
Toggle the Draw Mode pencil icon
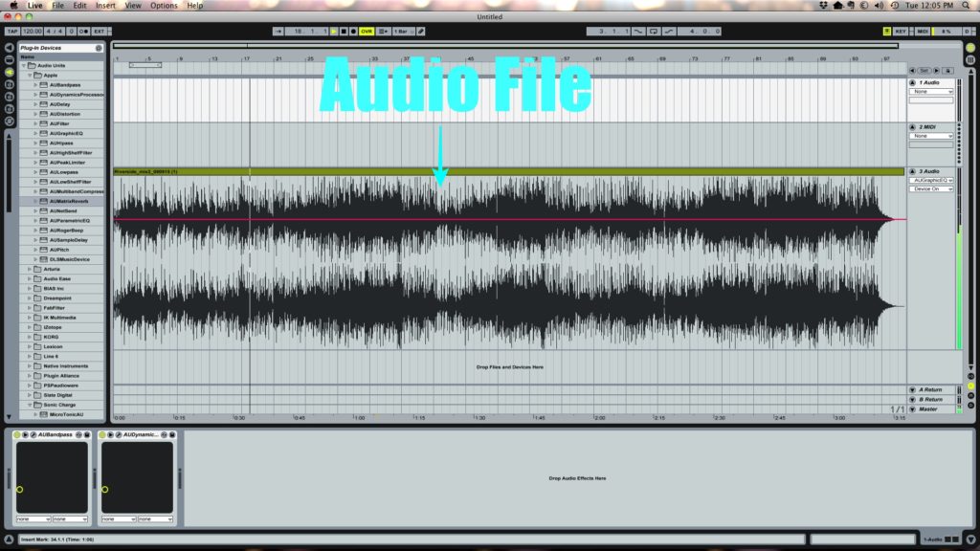421,32
